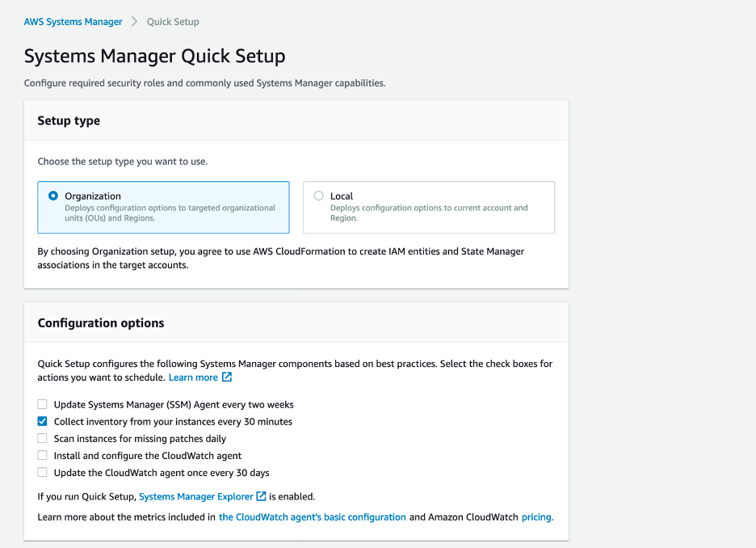
Task: Check install and configure the CloudWatch agent
Action: [x=42, y=455]
